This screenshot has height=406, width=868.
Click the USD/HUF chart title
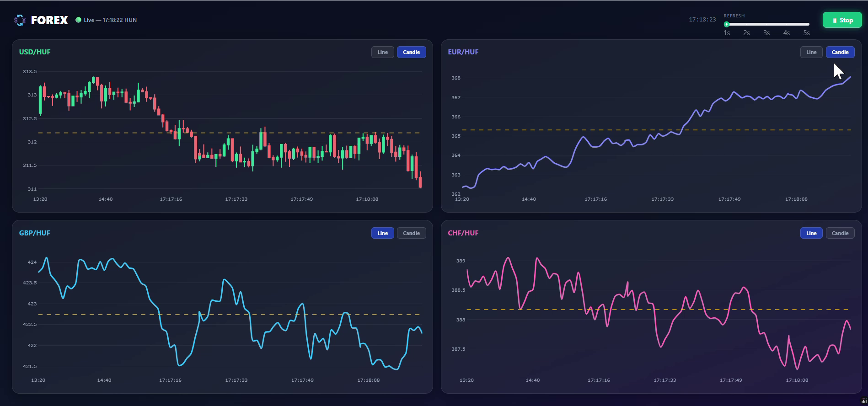point(35,52)
